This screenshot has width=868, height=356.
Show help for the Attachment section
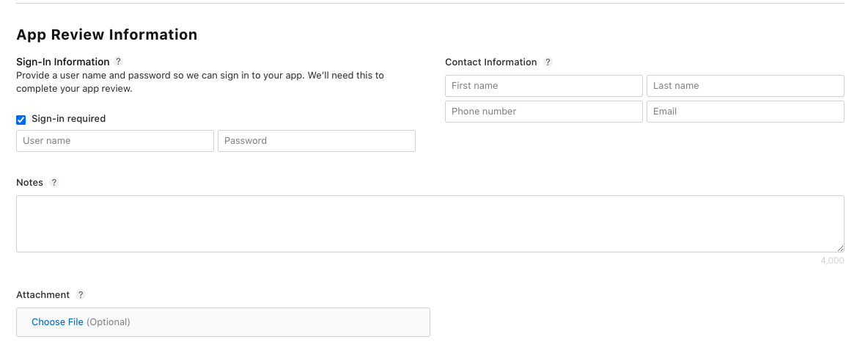tap(81, 295)
